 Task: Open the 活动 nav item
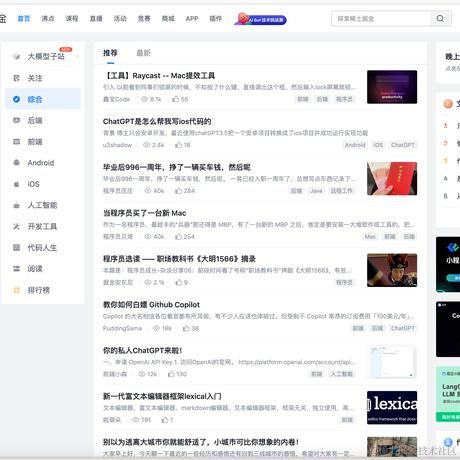(120, 19)
